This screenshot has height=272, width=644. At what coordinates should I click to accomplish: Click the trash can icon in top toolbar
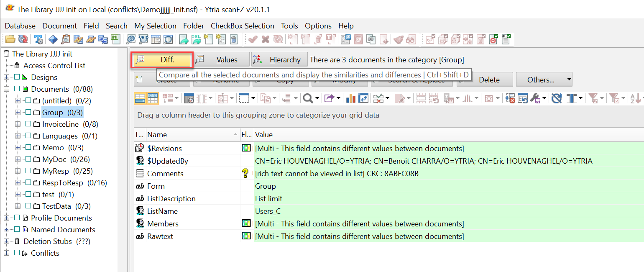(x=234, y=39)
